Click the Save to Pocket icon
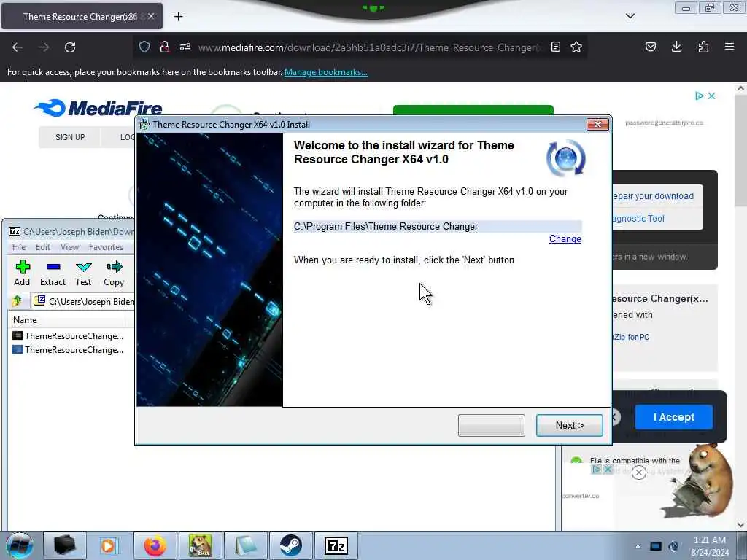 point(650,47)
